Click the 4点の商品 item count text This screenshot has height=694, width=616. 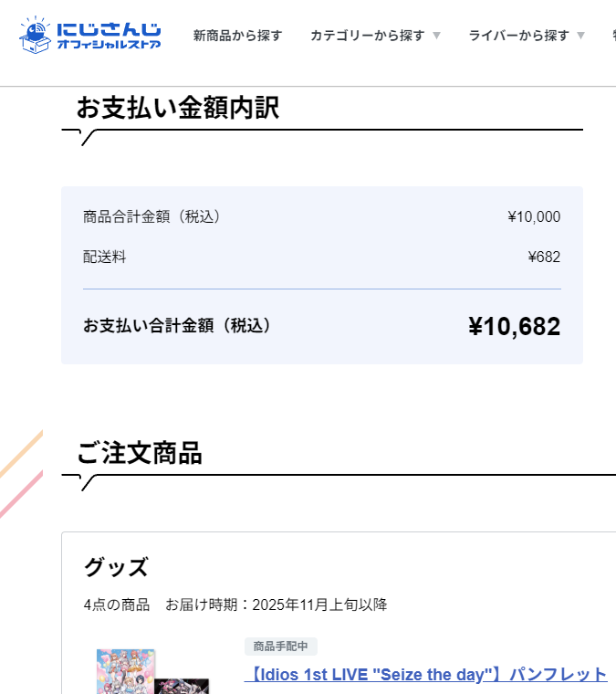[x=116, y=605]
